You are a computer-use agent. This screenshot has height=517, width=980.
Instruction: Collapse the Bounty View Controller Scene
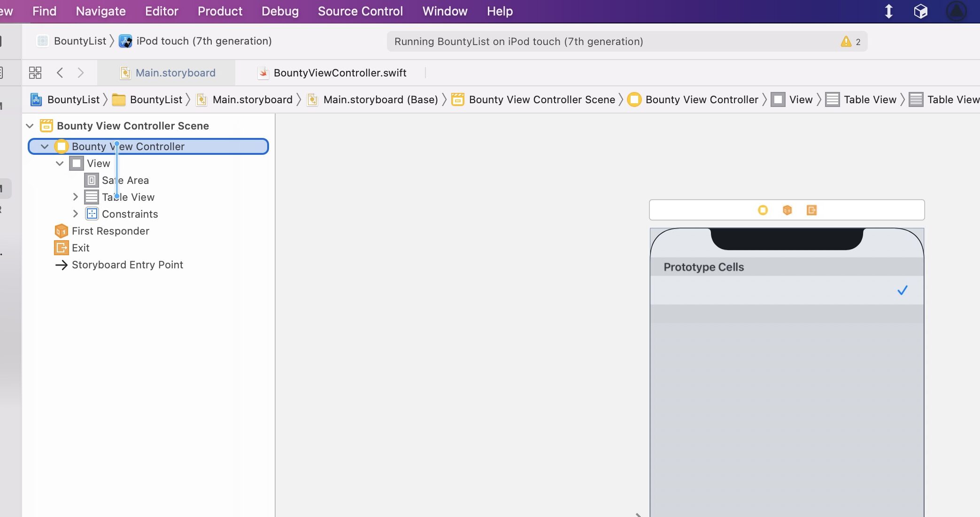tap(30, 126)
